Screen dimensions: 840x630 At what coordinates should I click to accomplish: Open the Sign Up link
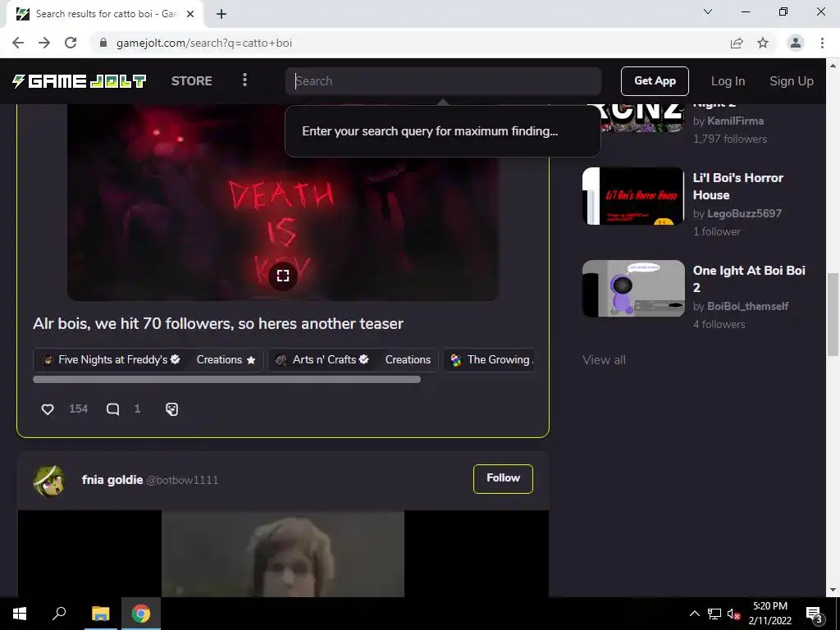click(x=792, y=81)
